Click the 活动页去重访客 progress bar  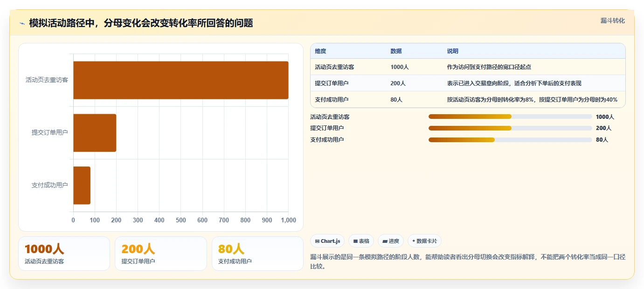click(510, 117)
